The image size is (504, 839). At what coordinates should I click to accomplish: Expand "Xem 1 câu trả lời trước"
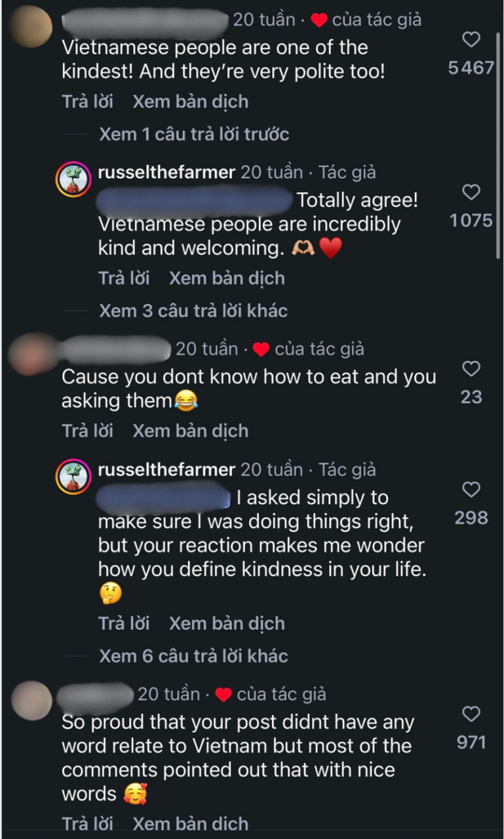point(194,134)
